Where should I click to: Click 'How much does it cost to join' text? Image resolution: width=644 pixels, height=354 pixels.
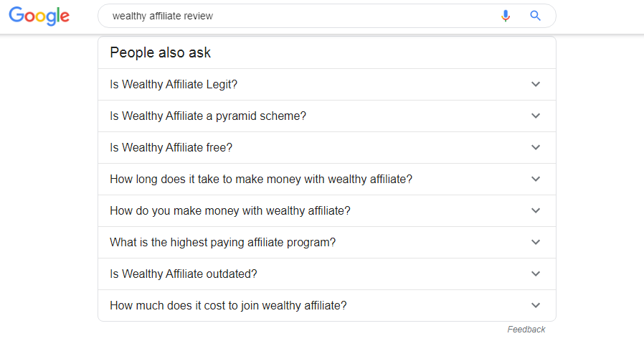(228, 305)
